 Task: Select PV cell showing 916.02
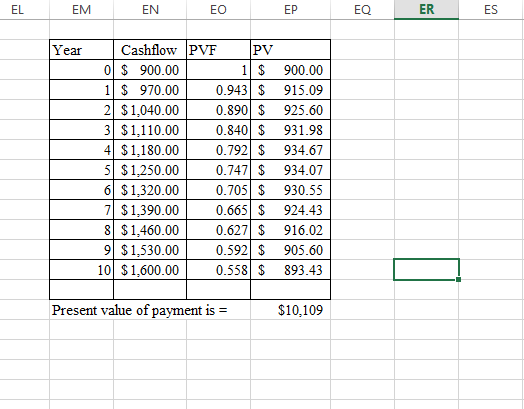coord(290,230)
